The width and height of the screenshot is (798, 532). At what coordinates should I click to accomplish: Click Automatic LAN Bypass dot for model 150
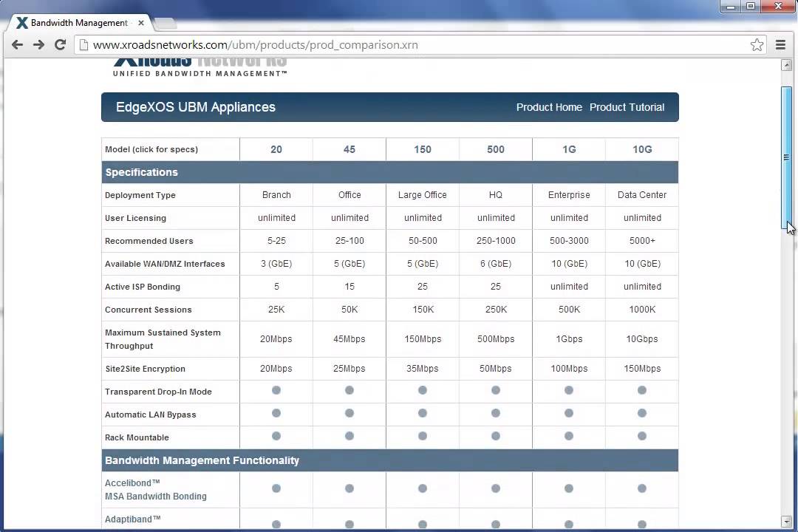[423, 413]
